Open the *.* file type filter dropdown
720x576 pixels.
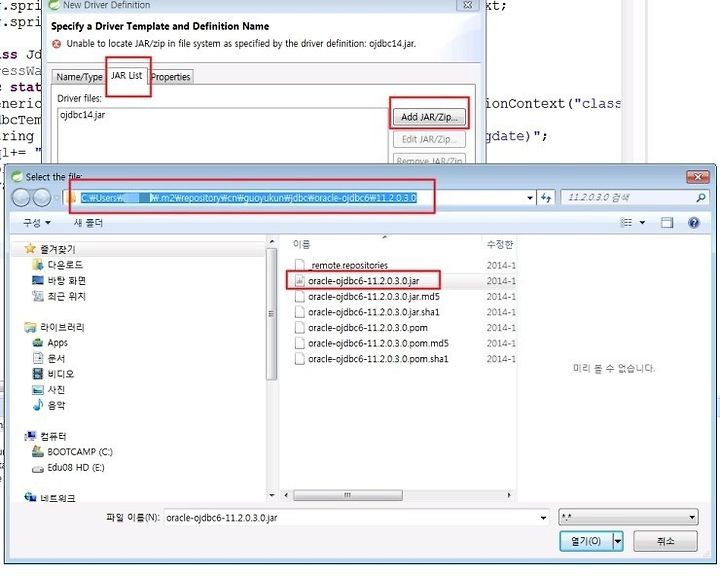pos(628,517)
